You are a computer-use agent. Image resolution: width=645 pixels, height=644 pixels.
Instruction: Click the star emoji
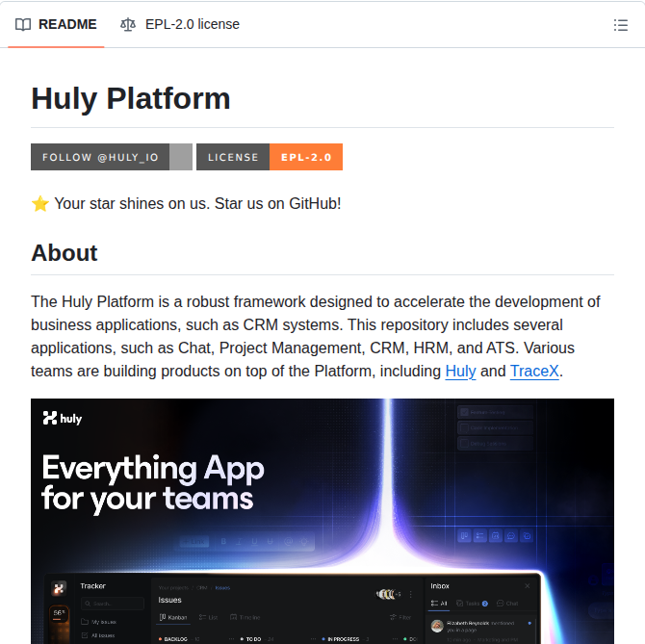40,203
